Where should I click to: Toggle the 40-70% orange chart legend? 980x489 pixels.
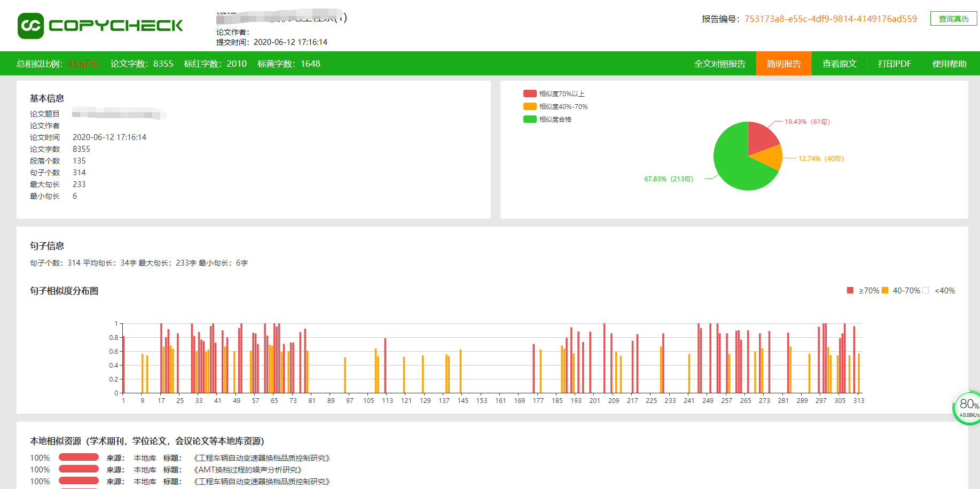[x=885, y=290]
